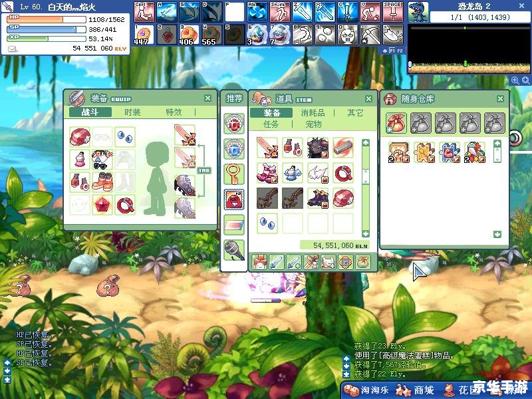Click the red ticket recommend icon
This screenshot has height=399, width=532.
click(234, 199)
